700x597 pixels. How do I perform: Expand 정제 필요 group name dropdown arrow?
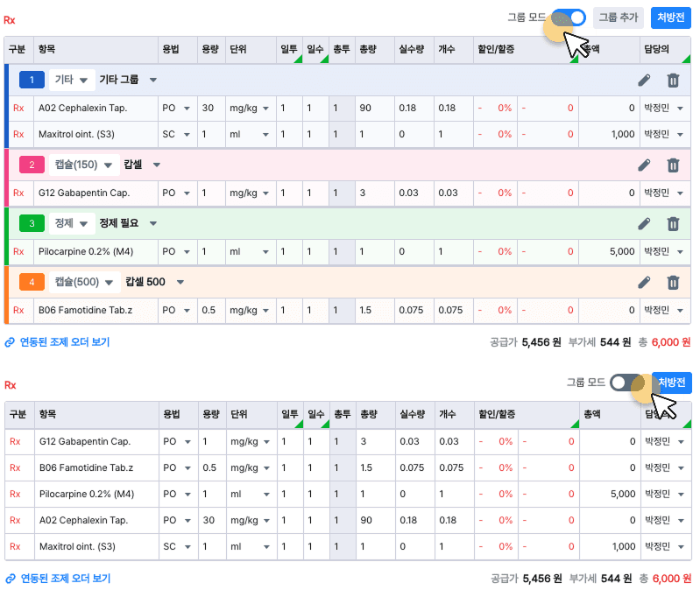pos(153,223)
